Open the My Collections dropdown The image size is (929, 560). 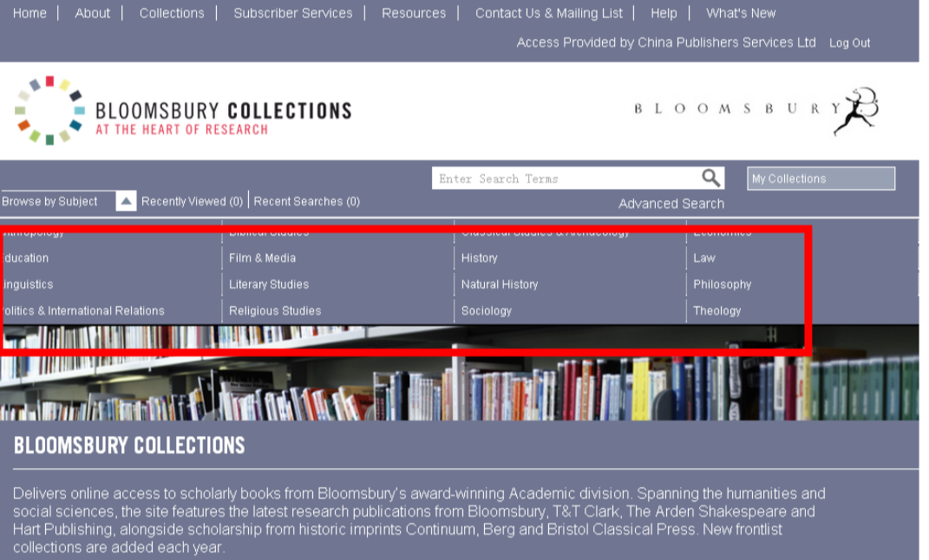click(821, 179)
